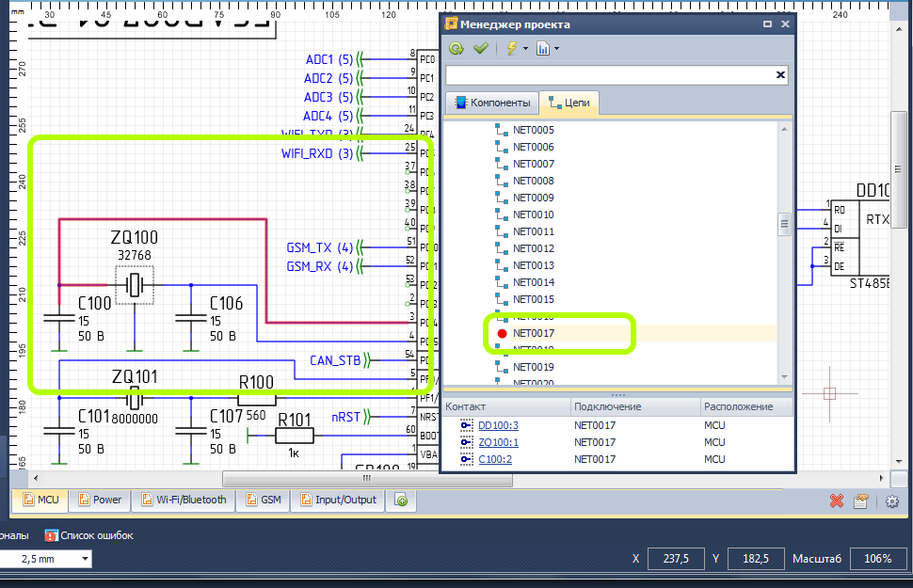Click horizontal scrollbar right arrow
The width and height of the screenshot is (913, 588).
882,479
